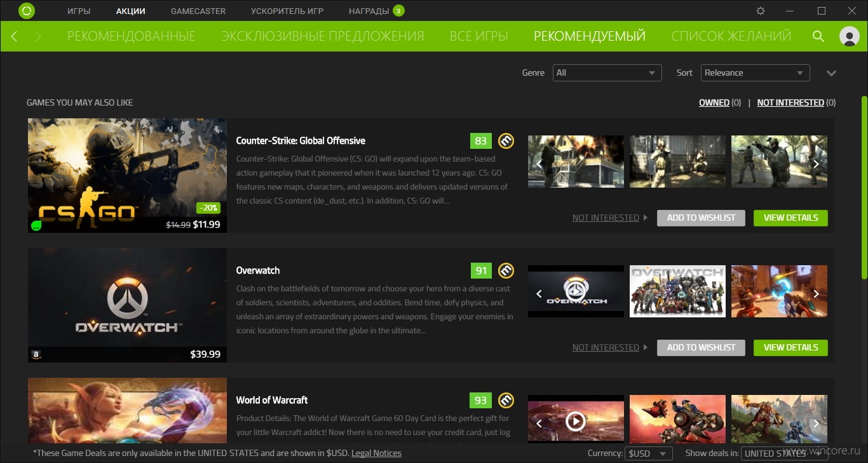Click the $11.99 sale price on CS:GO
The image size is (868, 463).
click(207, 225)
